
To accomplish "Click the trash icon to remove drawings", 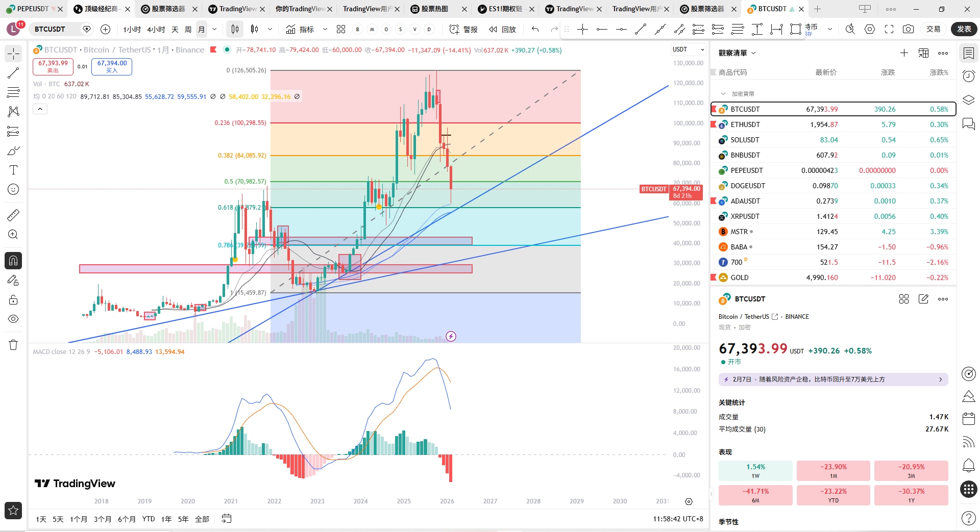I will click(13, 345).
